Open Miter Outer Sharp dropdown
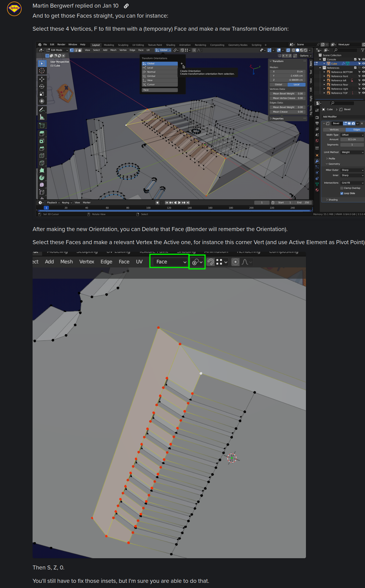 point(352,170)
